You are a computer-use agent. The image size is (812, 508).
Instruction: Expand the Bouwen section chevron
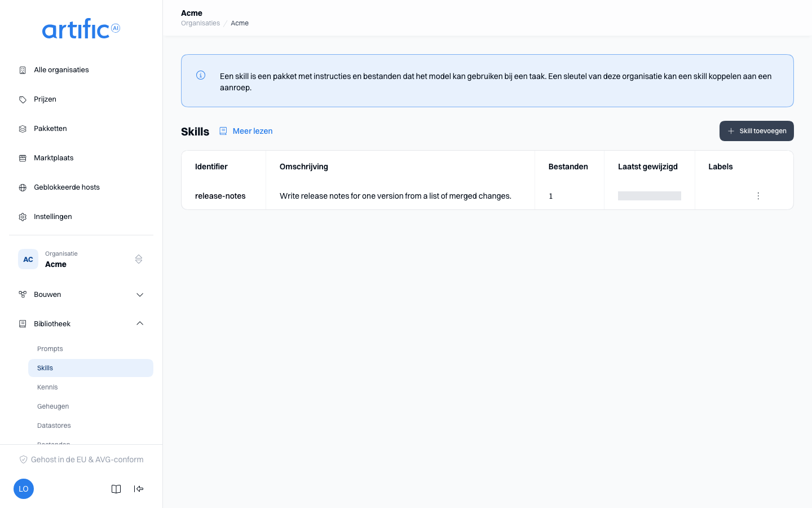[x=140, y=295]
